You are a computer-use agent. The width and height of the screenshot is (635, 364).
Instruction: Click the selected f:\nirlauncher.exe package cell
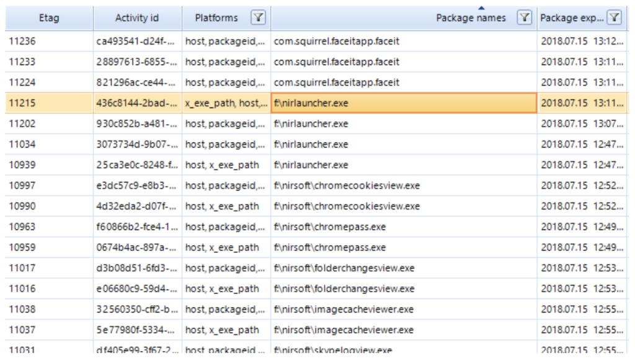point(403,103)
